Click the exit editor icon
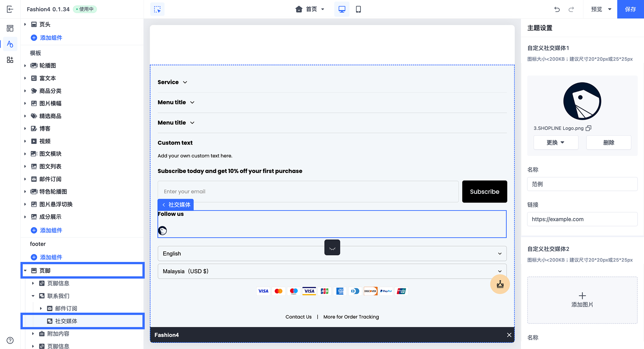644x349 pixels. 10,9
